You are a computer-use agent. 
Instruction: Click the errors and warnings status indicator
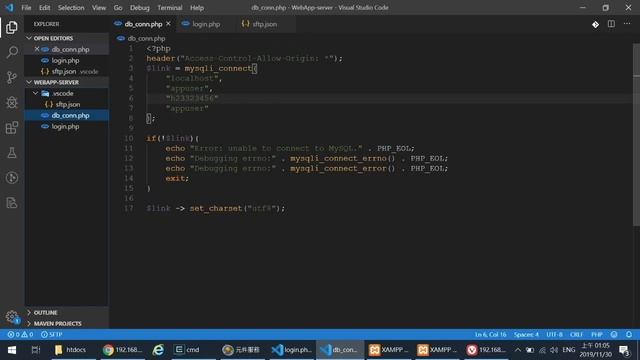click(20, 334)
